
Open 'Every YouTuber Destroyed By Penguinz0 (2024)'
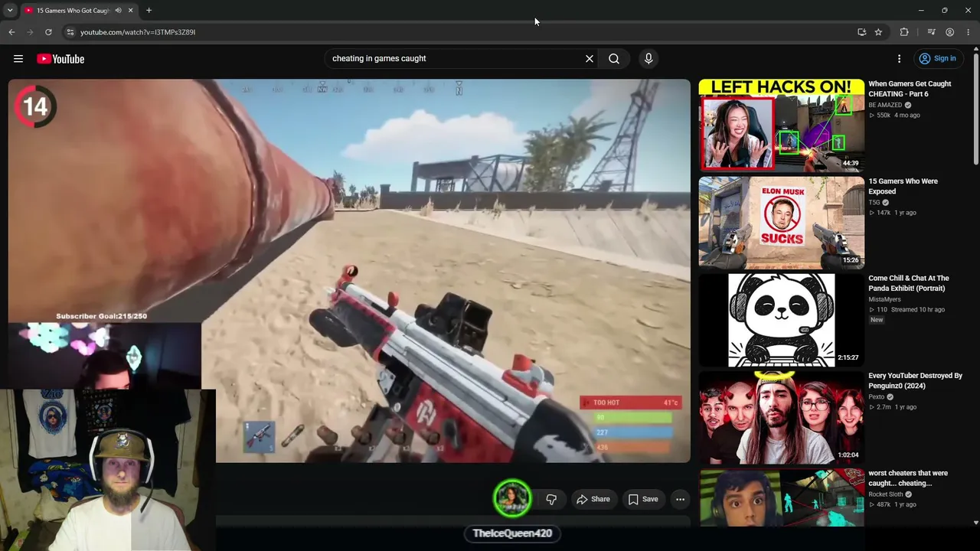tap(915, 380)
